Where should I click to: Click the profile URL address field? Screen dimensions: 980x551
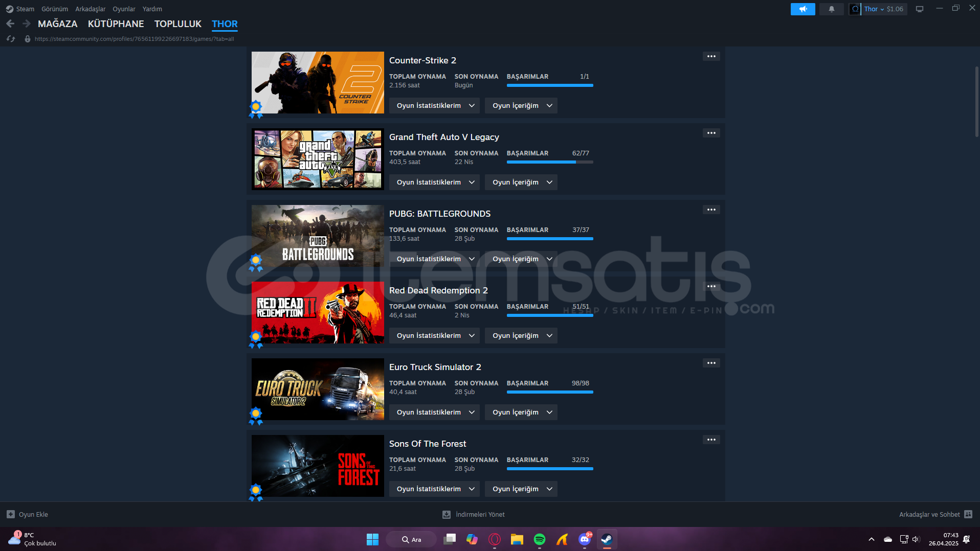click(x=135, y=39)
